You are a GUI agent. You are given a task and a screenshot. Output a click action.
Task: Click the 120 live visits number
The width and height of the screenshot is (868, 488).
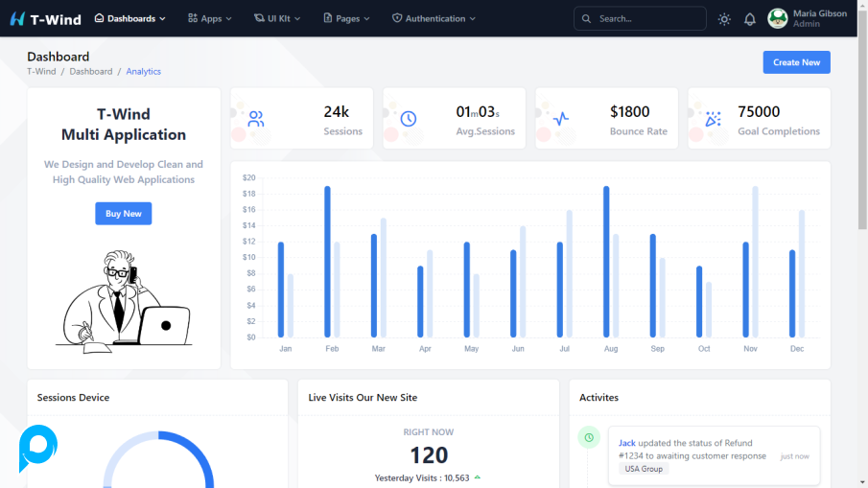pyautogui.click(x=429, y=455)
